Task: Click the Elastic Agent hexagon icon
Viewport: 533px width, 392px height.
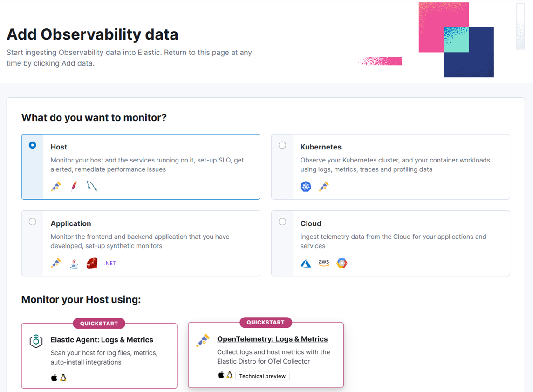Action: click(36, 341)
